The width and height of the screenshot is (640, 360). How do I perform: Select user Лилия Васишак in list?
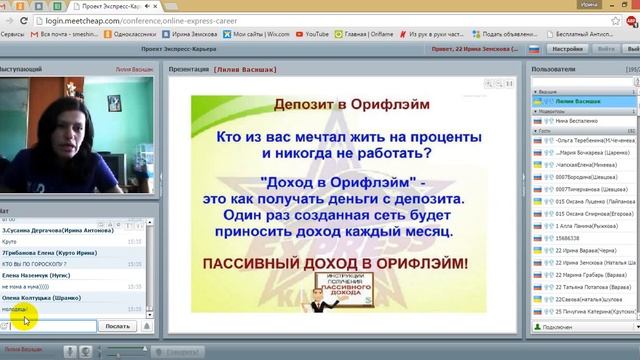584,101
